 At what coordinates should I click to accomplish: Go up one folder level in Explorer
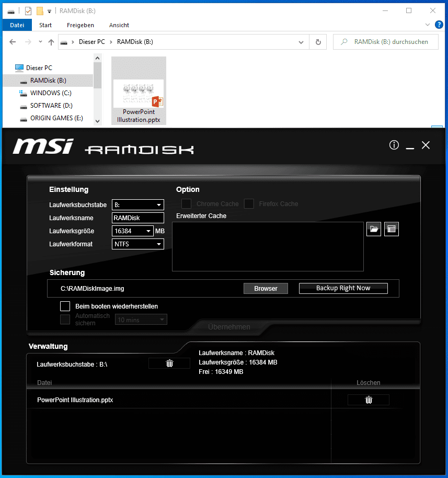[x=51, y=42]
